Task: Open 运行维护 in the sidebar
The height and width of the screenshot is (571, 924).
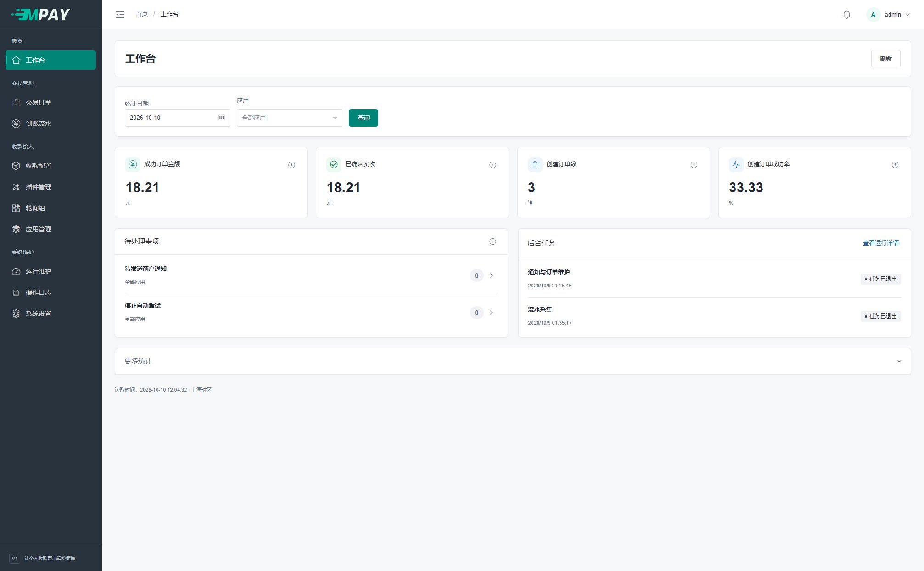Action: click(x=50, y=271)
